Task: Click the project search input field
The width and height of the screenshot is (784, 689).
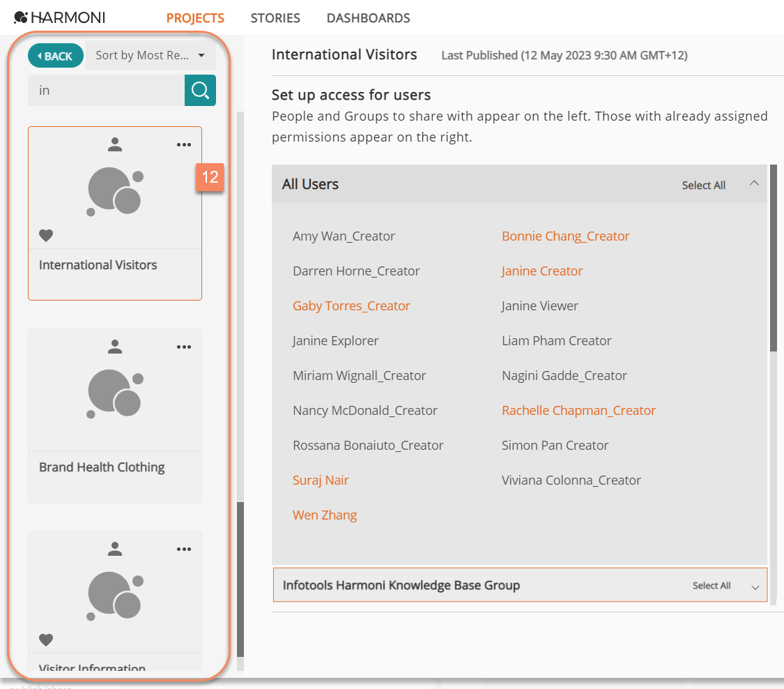Action: [106, 91]
